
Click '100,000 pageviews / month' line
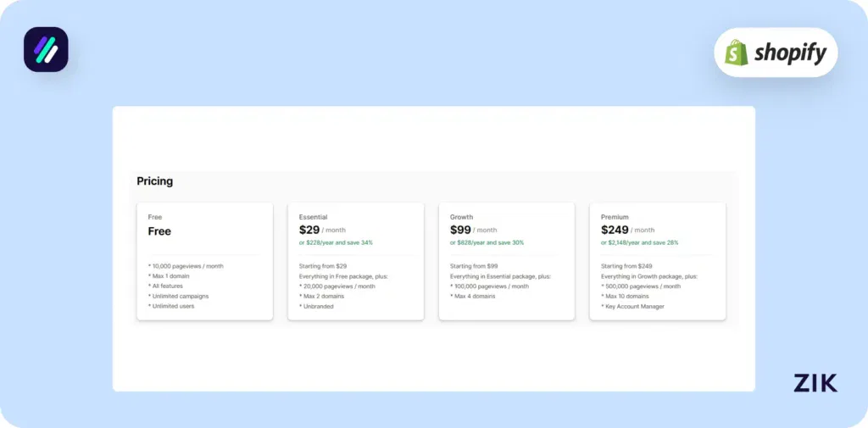489,286
